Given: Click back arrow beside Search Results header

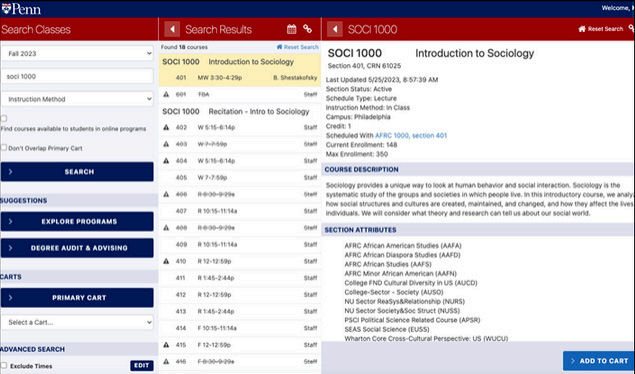Looking at the screenshot, I should pos(172,29).
